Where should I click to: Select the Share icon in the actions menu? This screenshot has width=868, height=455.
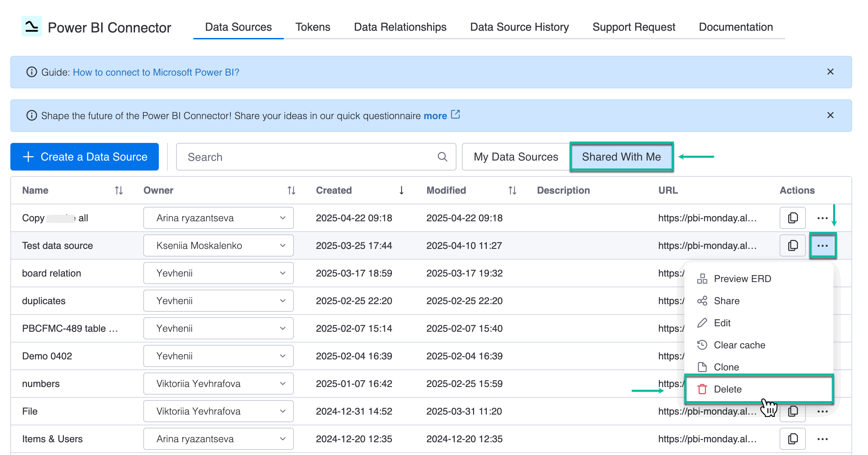coord(703,301)
